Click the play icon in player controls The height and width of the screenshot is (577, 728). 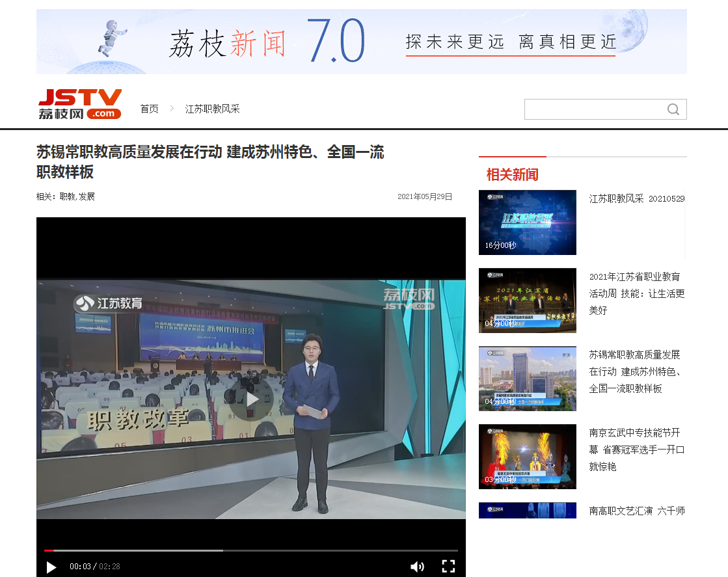click(x=51, y=567)
